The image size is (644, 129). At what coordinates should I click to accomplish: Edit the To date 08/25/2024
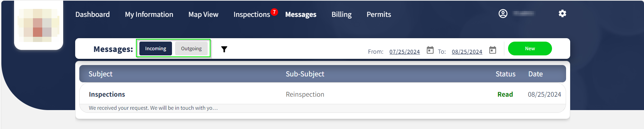[467, 52]
